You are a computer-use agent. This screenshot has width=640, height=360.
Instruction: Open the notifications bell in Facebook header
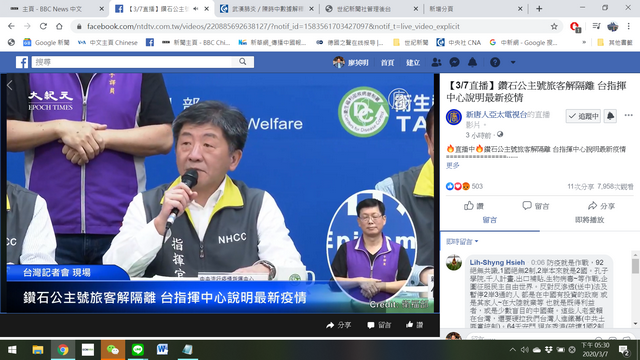[x=472, y=62]
